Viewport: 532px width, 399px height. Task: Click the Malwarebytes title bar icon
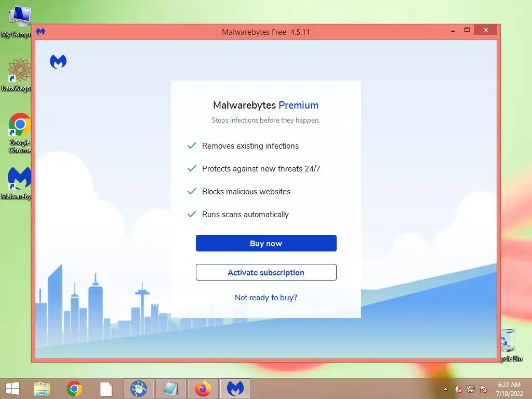(41, 32)
